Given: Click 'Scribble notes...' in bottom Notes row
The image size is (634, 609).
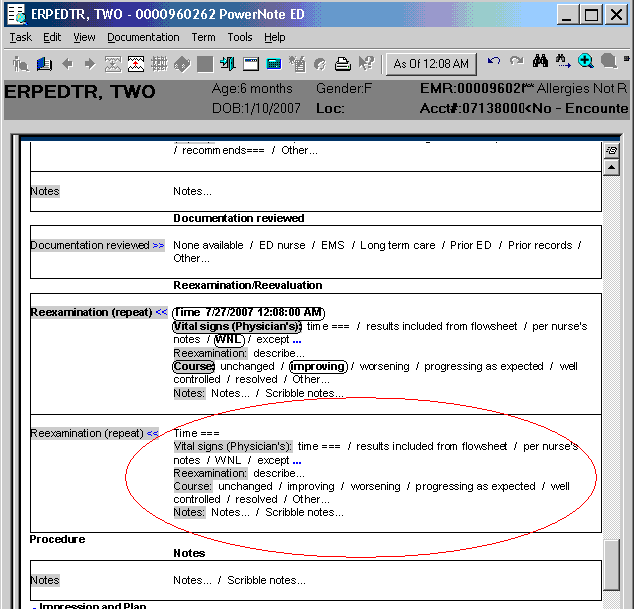Looking at the screenshot, I should 266,581.
